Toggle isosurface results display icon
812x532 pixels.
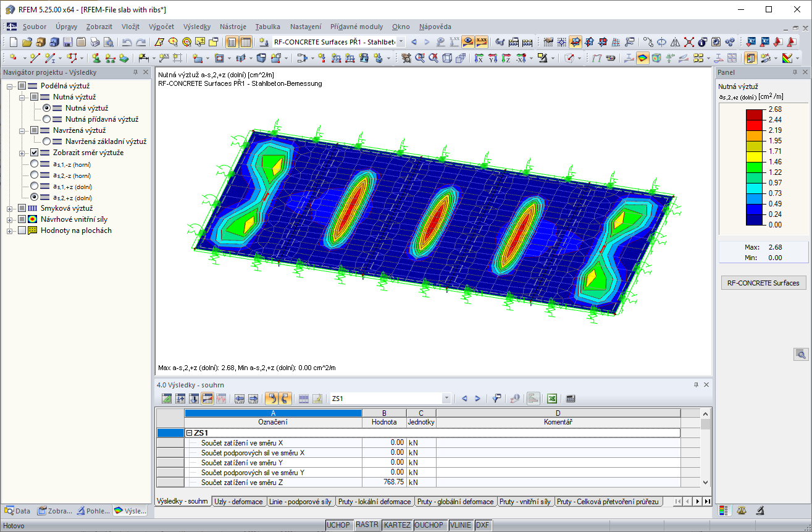click(643, 58)
